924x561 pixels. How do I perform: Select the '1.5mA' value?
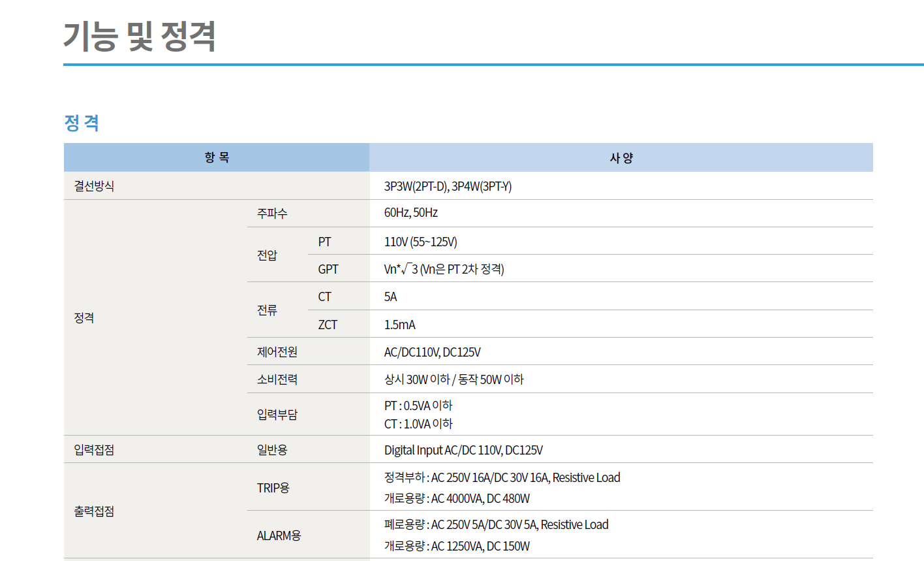[399, 325]
